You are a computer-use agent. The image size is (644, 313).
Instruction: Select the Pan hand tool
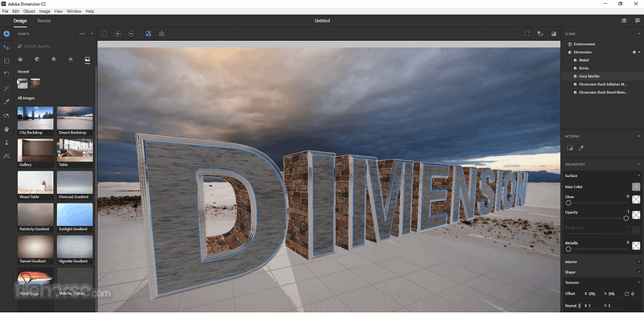(x=6, y=129)
